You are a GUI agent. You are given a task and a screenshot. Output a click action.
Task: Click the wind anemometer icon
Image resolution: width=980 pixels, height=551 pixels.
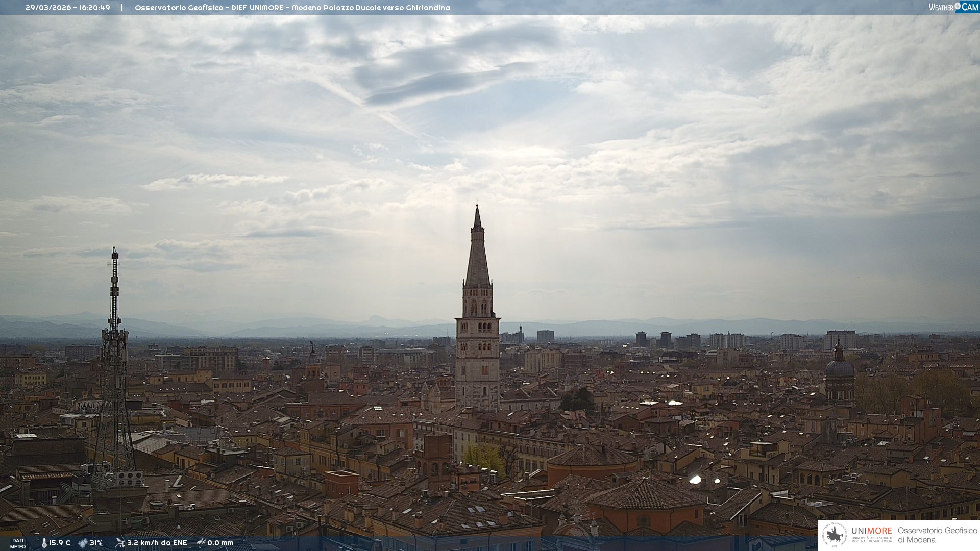(x=120, y=543)
